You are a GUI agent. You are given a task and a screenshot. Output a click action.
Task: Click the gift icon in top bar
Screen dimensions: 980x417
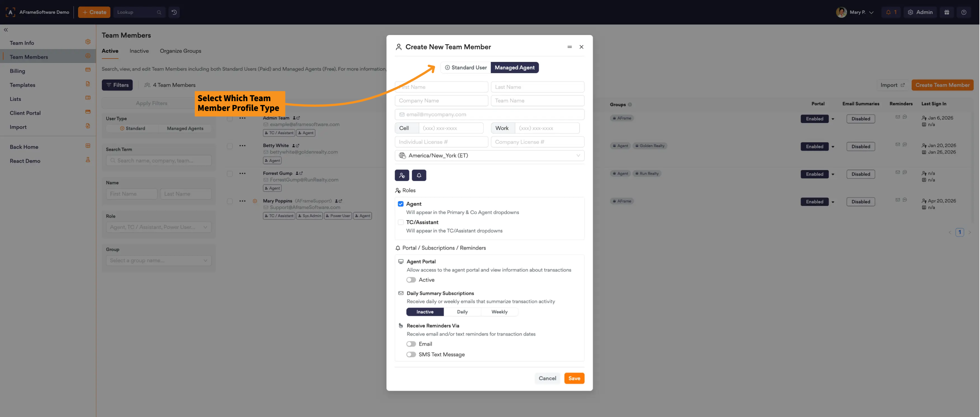[x=946, y=12]
